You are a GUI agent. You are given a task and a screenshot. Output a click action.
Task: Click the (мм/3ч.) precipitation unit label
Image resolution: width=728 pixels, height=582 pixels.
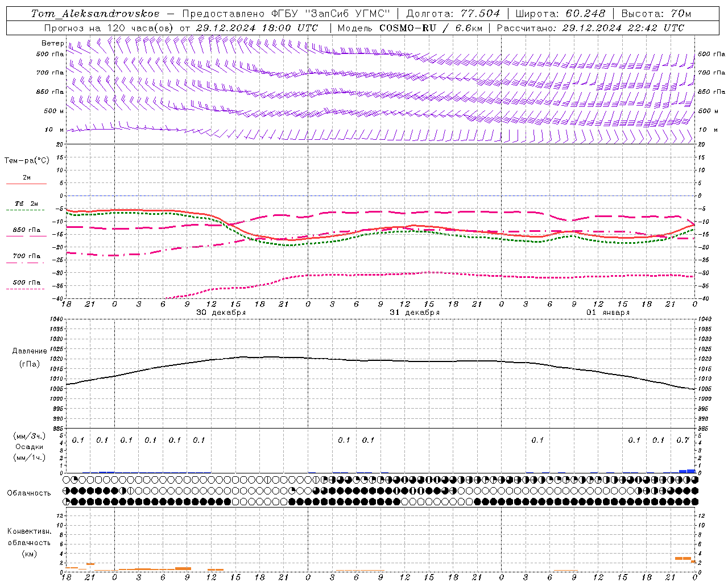pos(29,436)
